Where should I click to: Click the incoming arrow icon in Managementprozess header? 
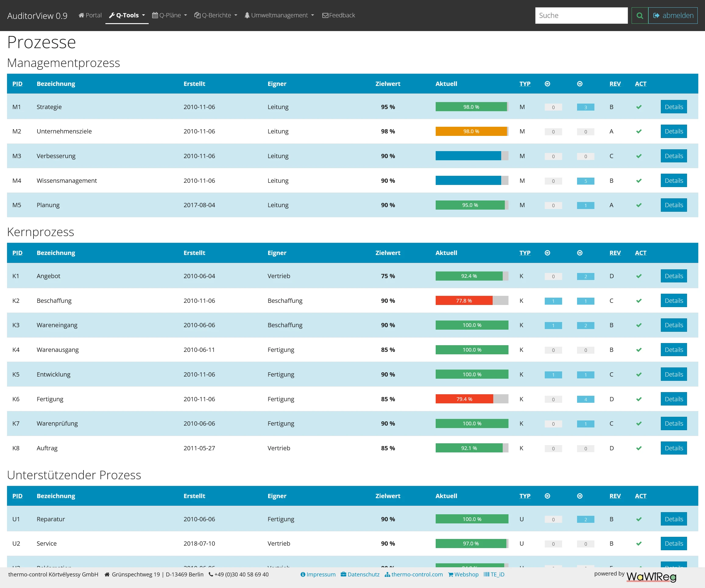(547, 83)
